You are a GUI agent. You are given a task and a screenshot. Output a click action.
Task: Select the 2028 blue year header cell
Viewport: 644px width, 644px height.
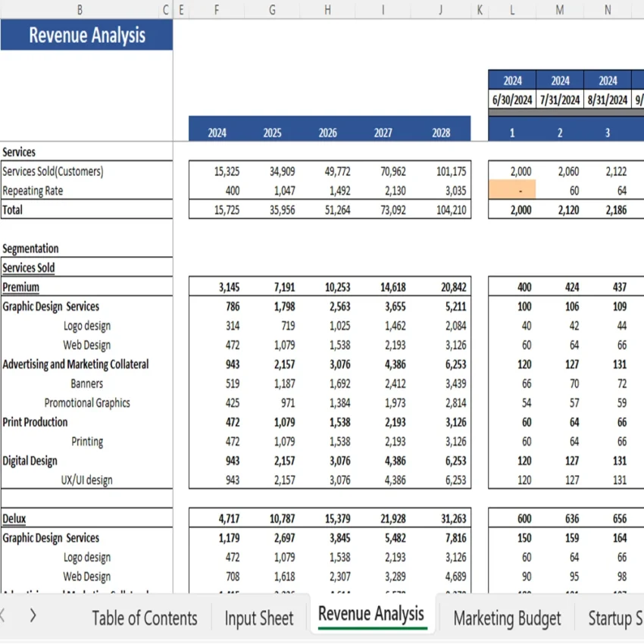(x=439, y=131)
